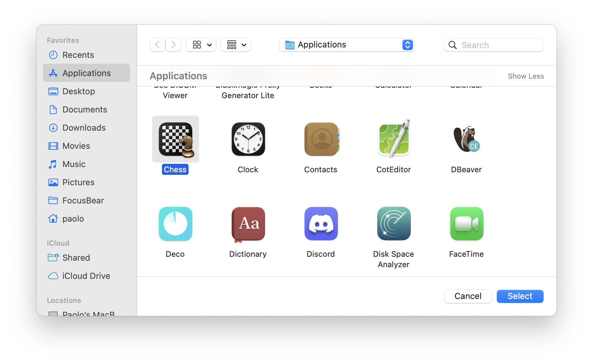Click the Cancel button
Image resolution: width=593 pixels, height=364 pixels.
pyautogui.click(x=468, y=296)
